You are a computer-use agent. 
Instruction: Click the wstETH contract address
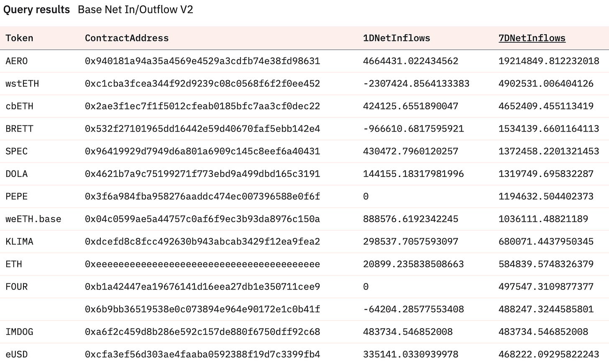pos(202,84)
